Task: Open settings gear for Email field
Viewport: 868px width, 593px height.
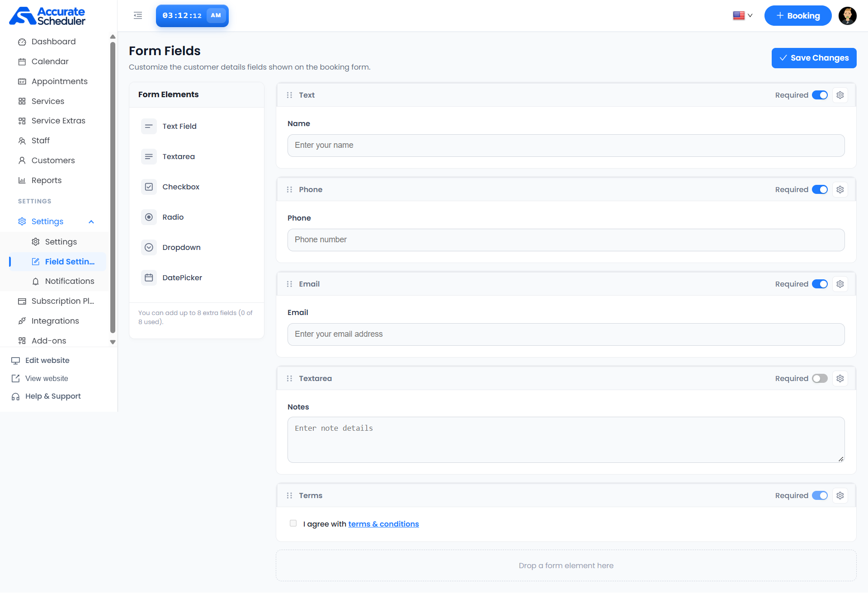Action: 840,284
